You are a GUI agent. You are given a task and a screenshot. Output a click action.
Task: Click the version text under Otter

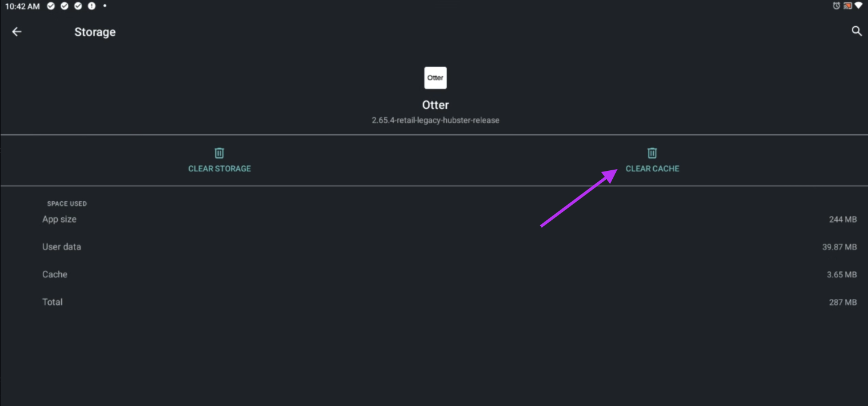coord(435,120)
